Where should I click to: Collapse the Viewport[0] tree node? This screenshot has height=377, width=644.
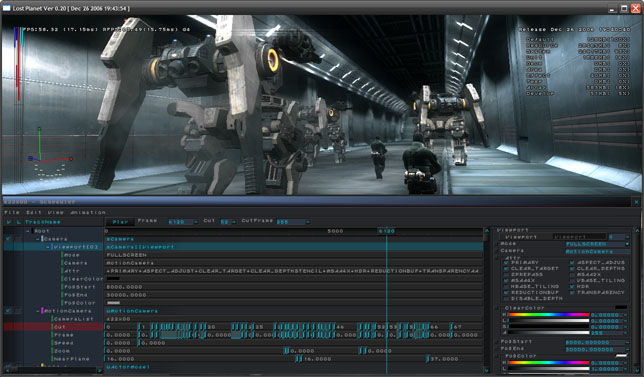point(48,247)
